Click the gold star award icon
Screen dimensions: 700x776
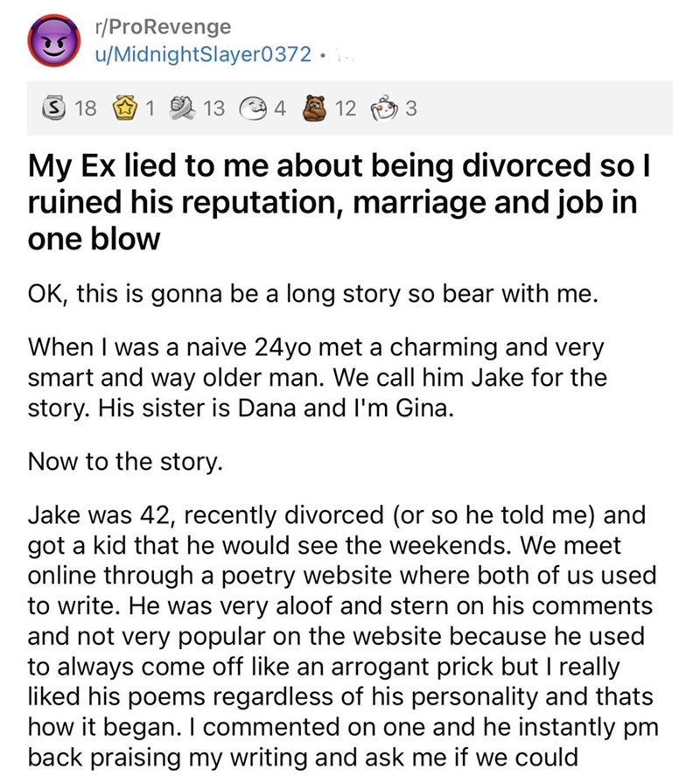coord(122,109)
